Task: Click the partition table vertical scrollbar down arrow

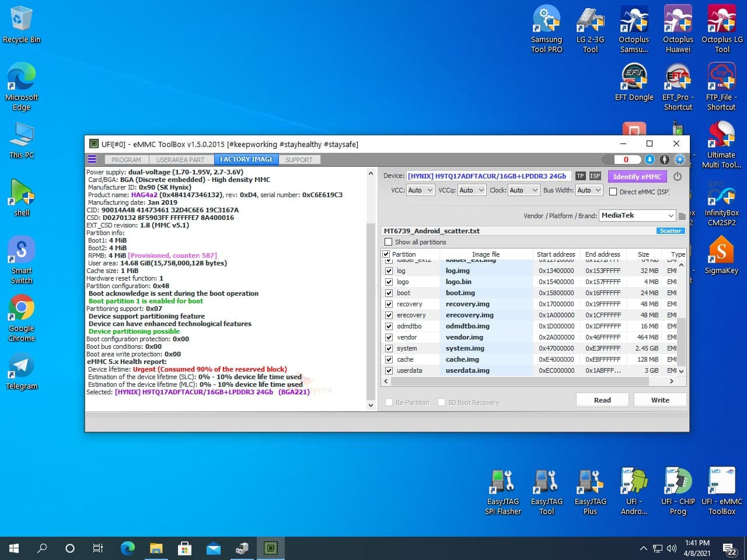Action: click(x=681, y=371)
